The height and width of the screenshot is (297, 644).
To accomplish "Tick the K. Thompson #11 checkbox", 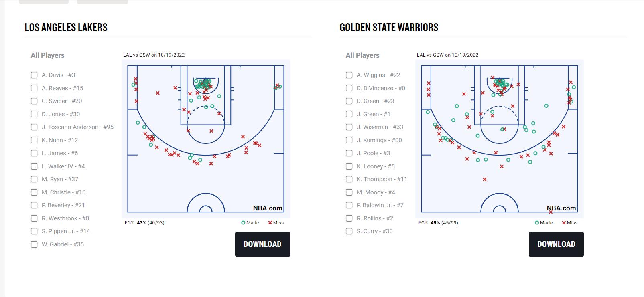I will [x=349, y=179].
